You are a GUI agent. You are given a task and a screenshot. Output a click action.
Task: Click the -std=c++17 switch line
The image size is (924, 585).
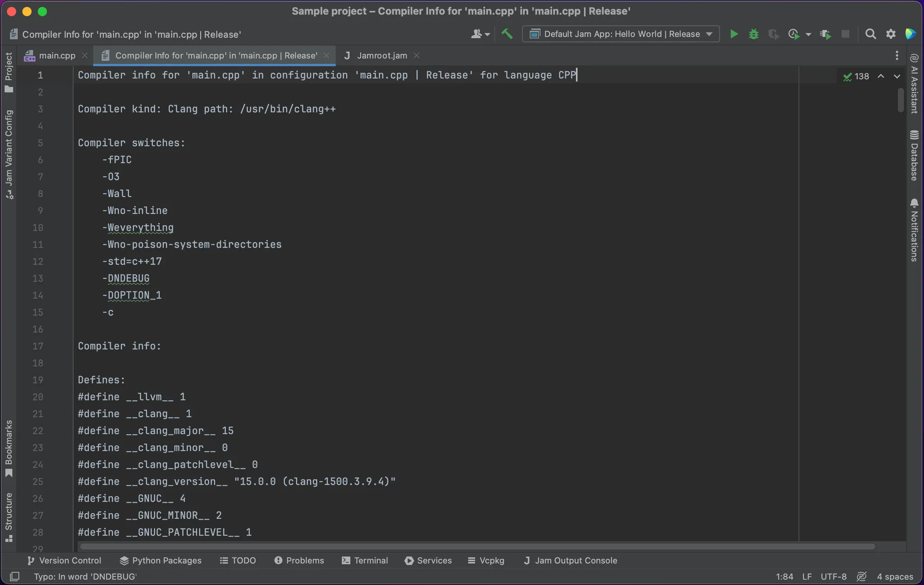132,261
